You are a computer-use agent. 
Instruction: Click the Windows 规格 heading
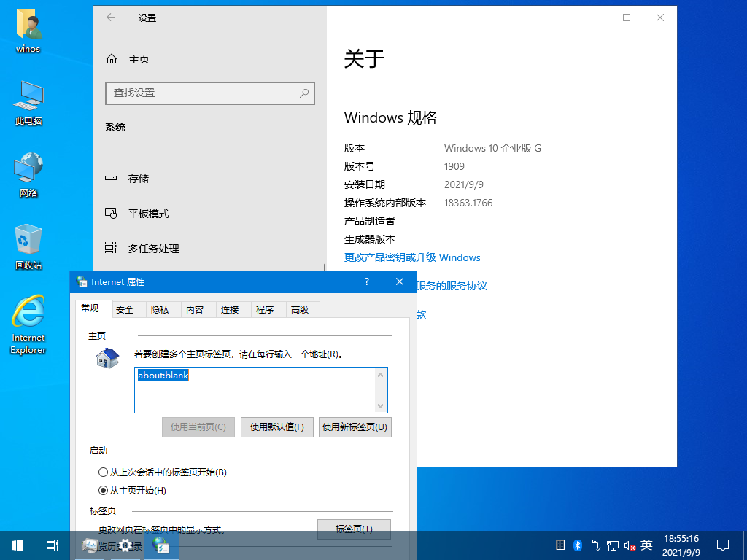point(390,117)
